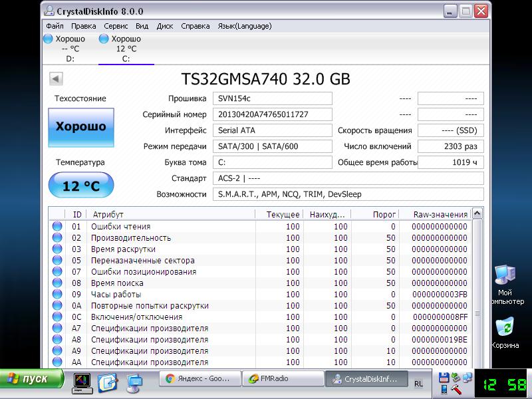The width and height of the screenshot is (532, 399).
Task: Click the Прошивка field with SVN154c
Action: coord(273,98)
